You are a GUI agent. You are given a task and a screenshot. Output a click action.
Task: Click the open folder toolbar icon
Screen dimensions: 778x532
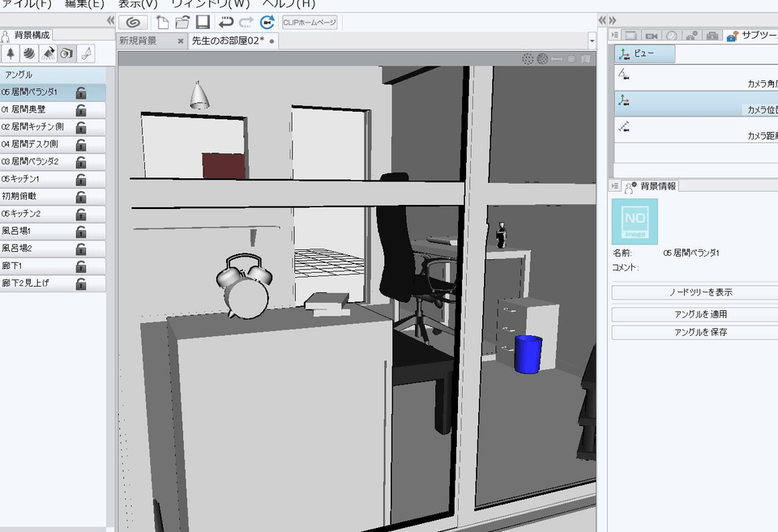coord(182,22)
